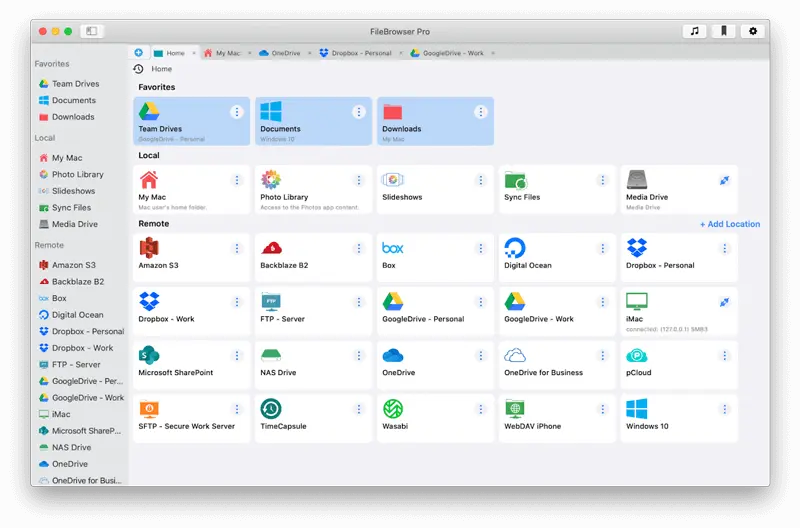Open options menu for Photo Library card
This screenshot has height=528, width=800.
coord(359,180)
